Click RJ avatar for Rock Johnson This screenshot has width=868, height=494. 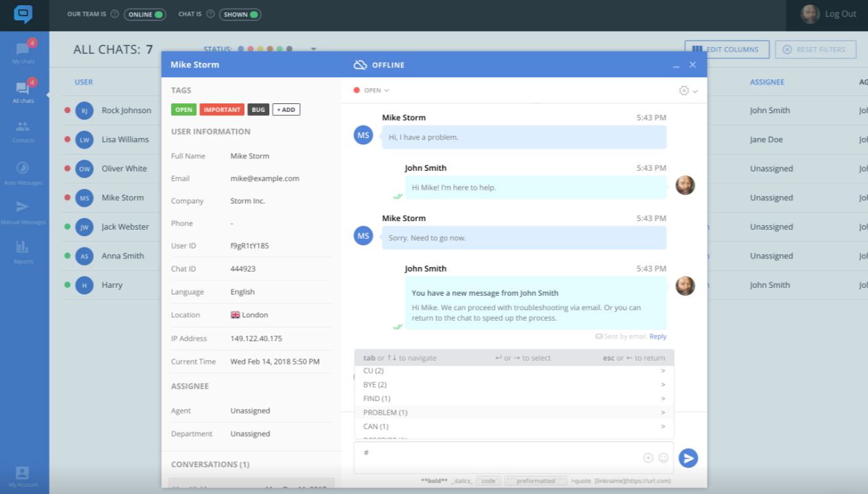pyautogui.click(x=84, y=111)
